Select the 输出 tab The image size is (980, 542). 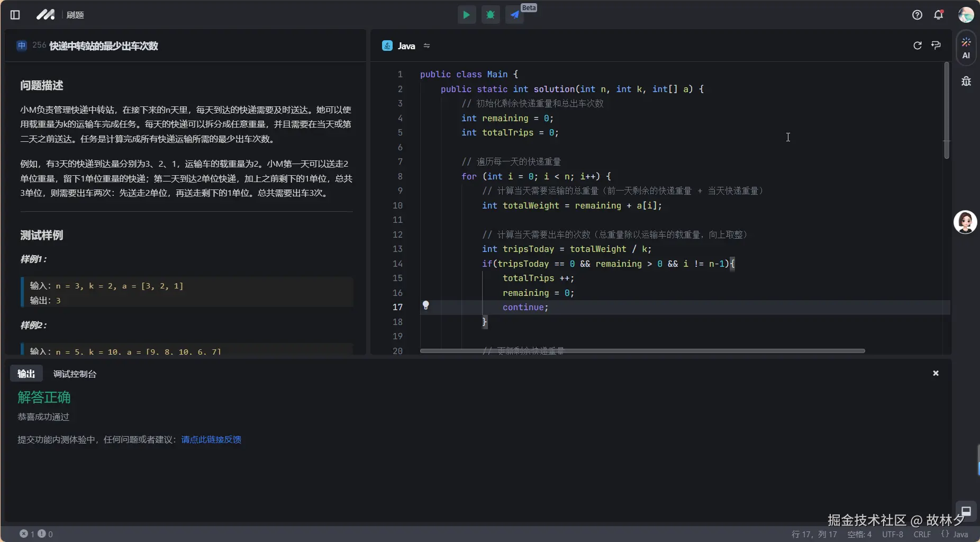pos(26,374)
